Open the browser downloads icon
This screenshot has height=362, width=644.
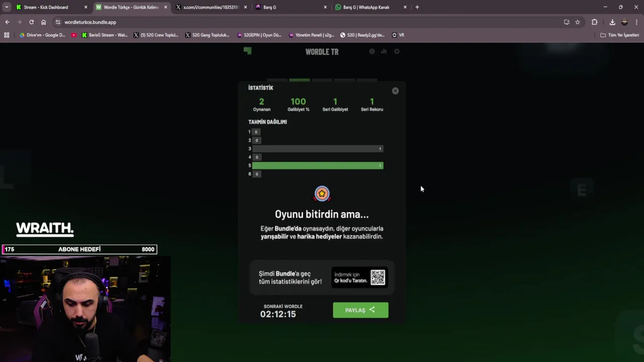click(x=612, y=22)
